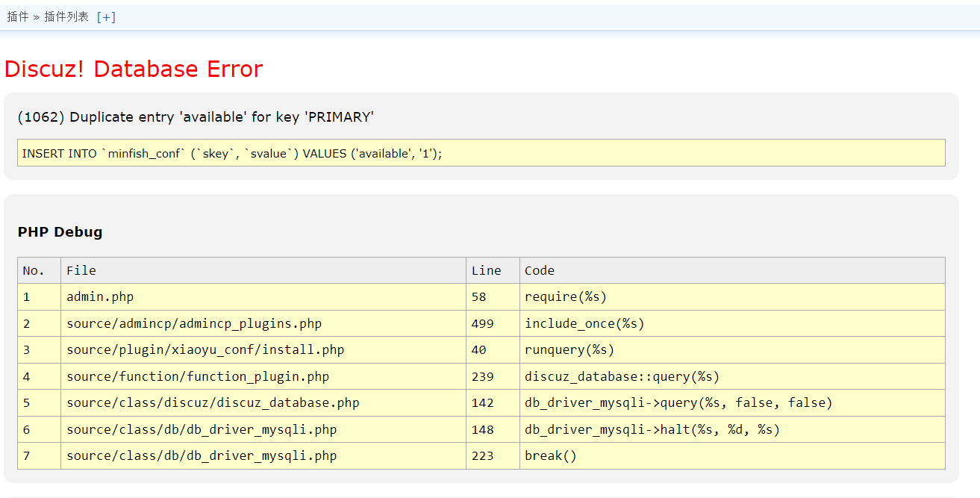Select the require(%s) code cell
The height and width of the screenshot is (498, 980).
[733, 297]
